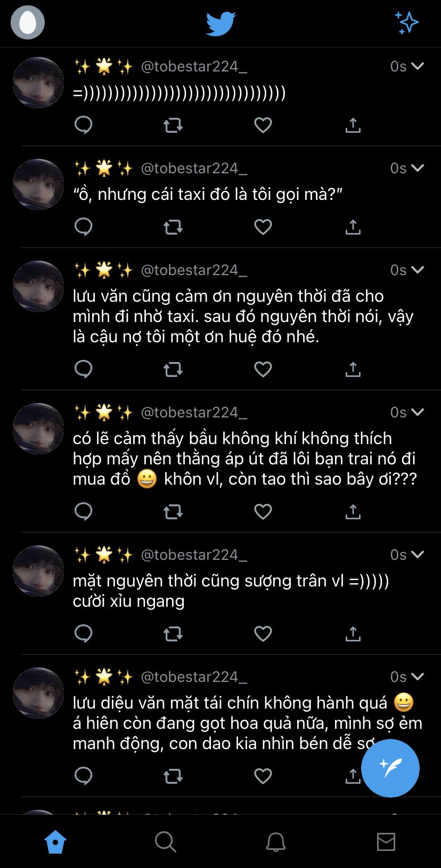Retweet the taxi quote tweet
The height and width of the screenshot is (868, 441).
[x=173, y=227]
